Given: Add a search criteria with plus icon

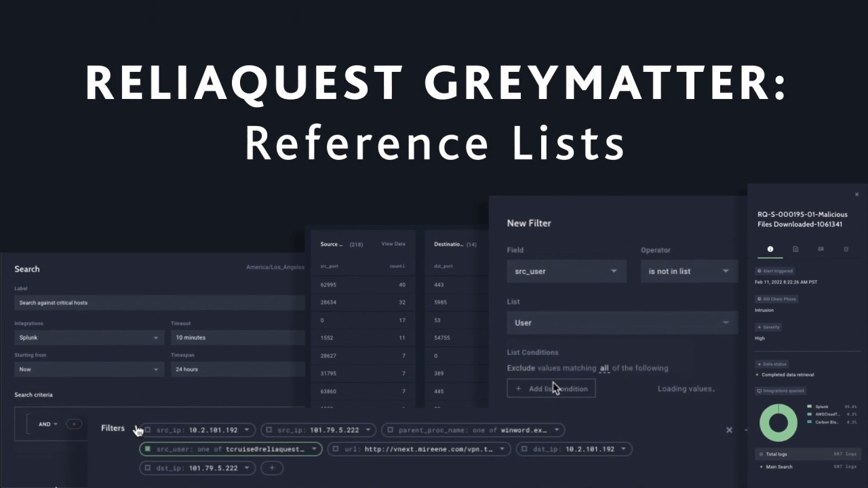Looking at the screenshot, I should [x=74, y=424].
